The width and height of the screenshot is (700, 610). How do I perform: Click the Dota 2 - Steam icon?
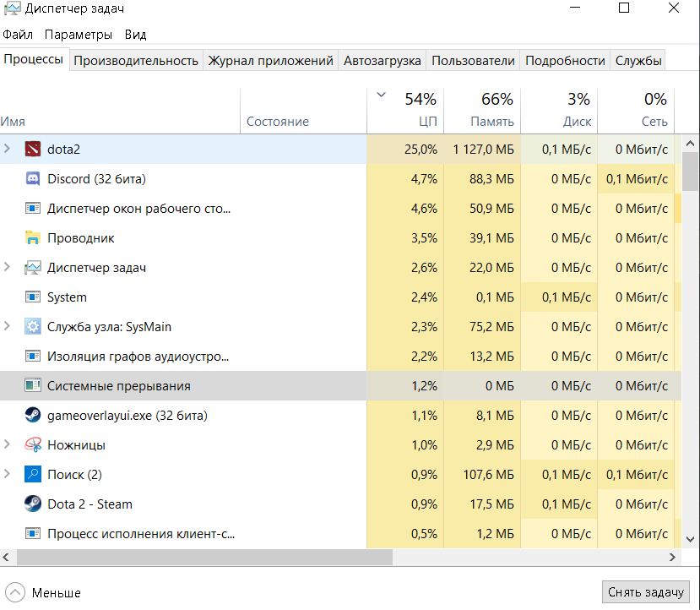pos(33,504)
